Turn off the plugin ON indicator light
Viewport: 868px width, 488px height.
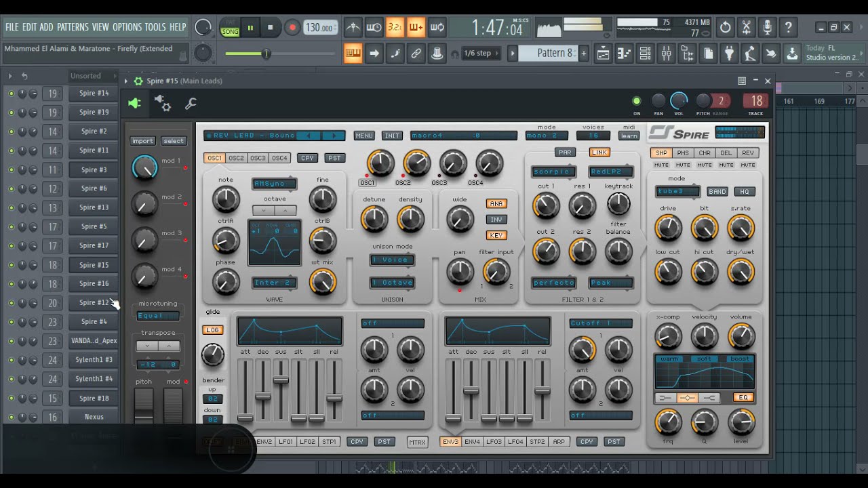[637, 101]
